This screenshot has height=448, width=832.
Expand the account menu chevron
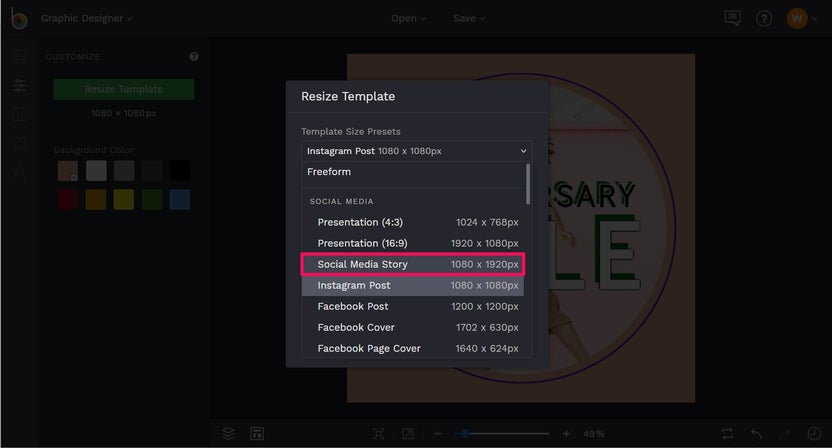point(814,19)
